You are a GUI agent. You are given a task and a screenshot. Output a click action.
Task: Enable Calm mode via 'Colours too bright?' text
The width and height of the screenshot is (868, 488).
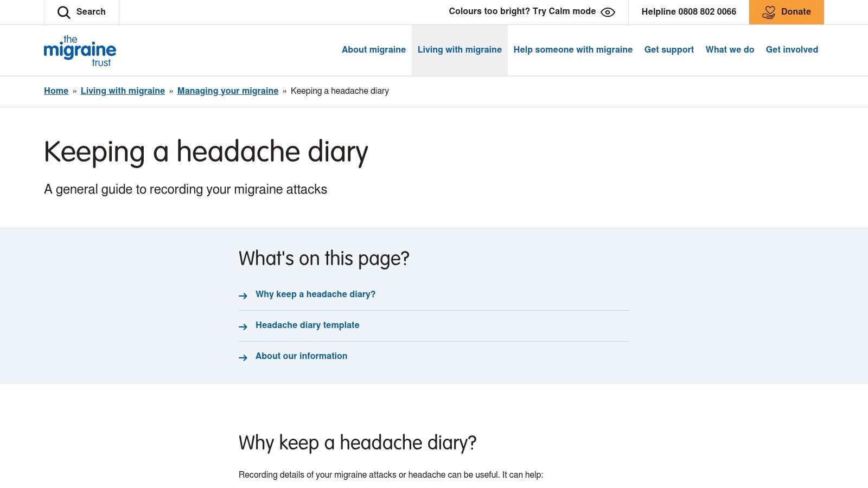(522, 11)
